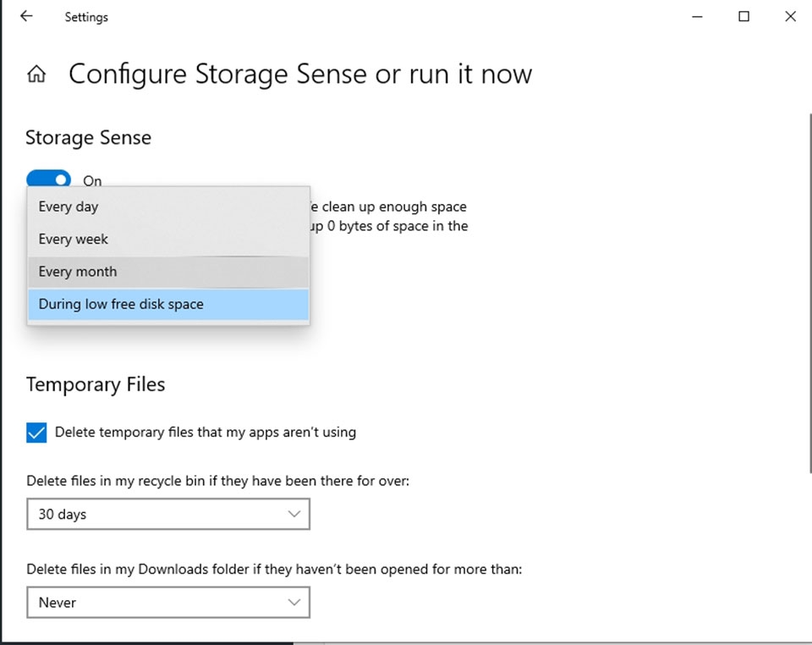812x645 pixels.
Task: Open the recycle bin "30 days" dropdown
Action: [167, 514]
